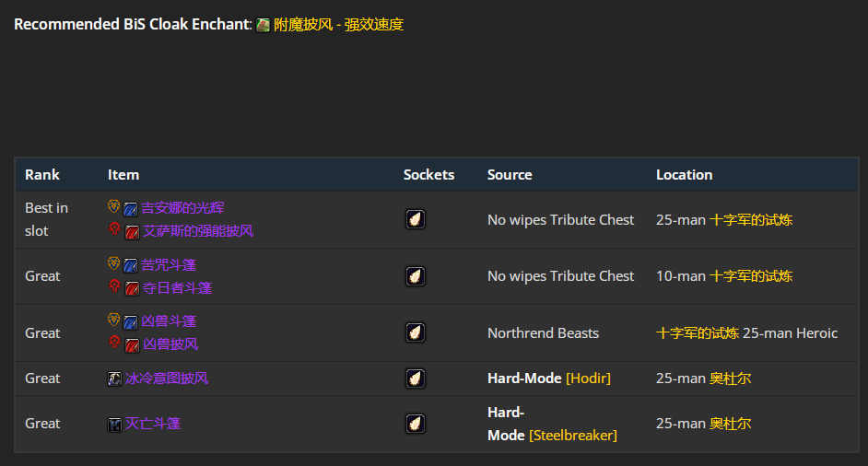Click the red cloak icon beside 艾萨斯的强能披风
This screenshot has width=868, height=466.
click(132, 231)
